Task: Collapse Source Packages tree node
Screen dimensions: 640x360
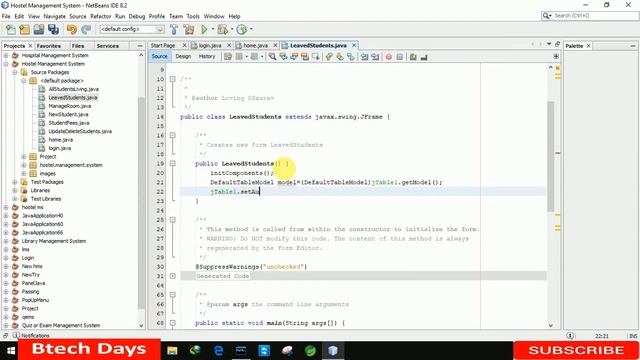Action: tap(15, 72)
